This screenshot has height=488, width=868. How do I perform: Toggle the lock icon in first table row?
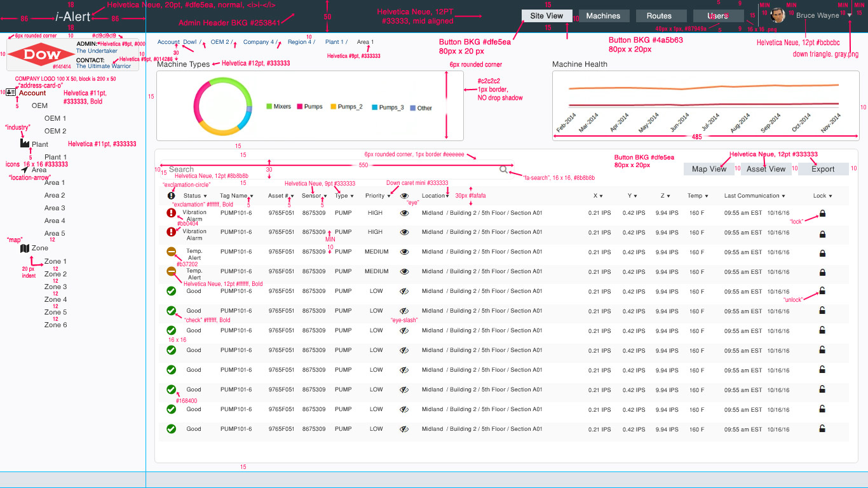[x=822, y=213]
